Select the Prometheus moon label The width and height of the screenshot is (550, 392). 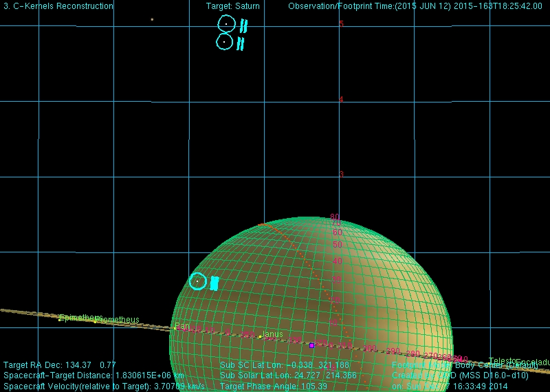point(118,320)
